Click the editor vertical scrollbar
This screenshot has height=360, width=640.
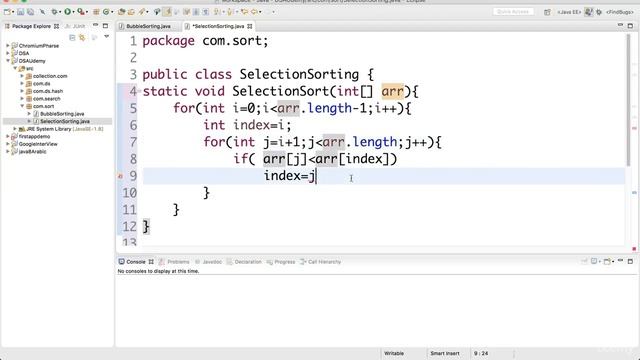628,100
